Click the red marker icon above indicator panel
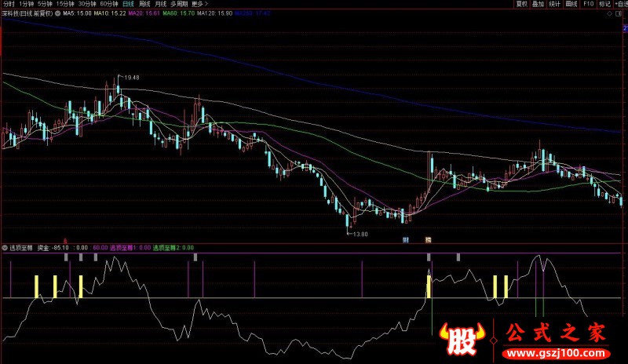628x364 pixels. tap(65, 240)
